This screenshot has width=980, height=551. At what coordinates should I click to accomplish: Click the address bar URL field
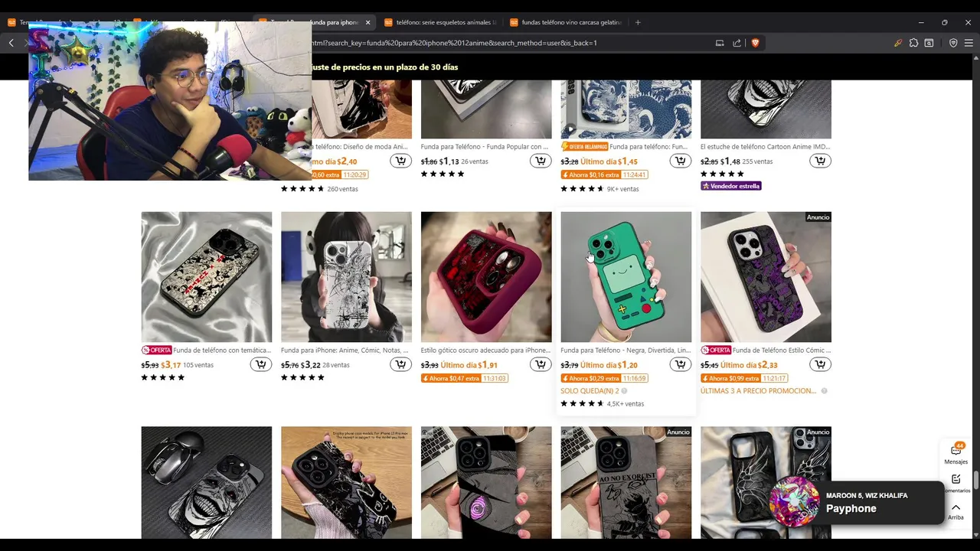[x=505, y=43]
